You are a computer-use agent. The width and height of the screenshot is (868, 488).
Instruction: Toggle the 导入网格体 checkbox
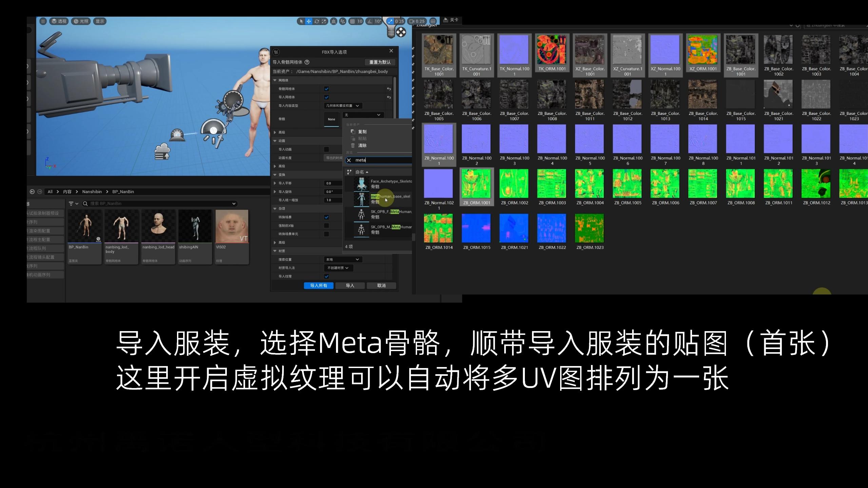click(327, 97)
